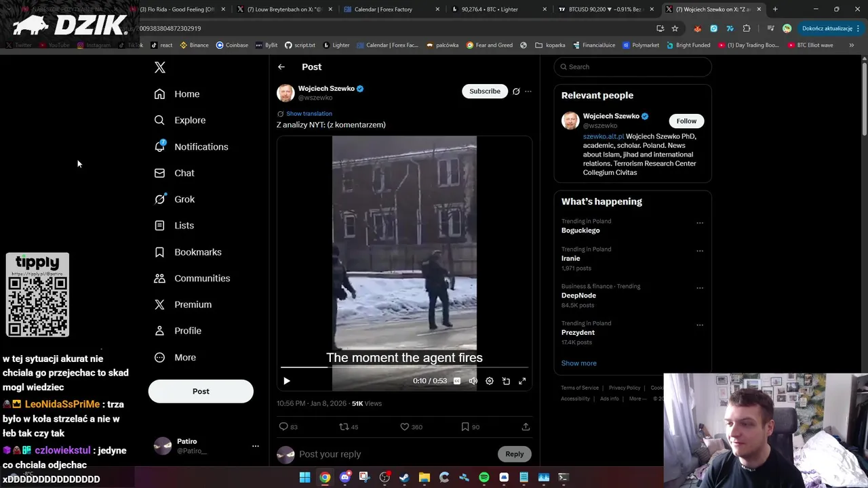
Task: Click the Reply button
Action: [515, 454]
